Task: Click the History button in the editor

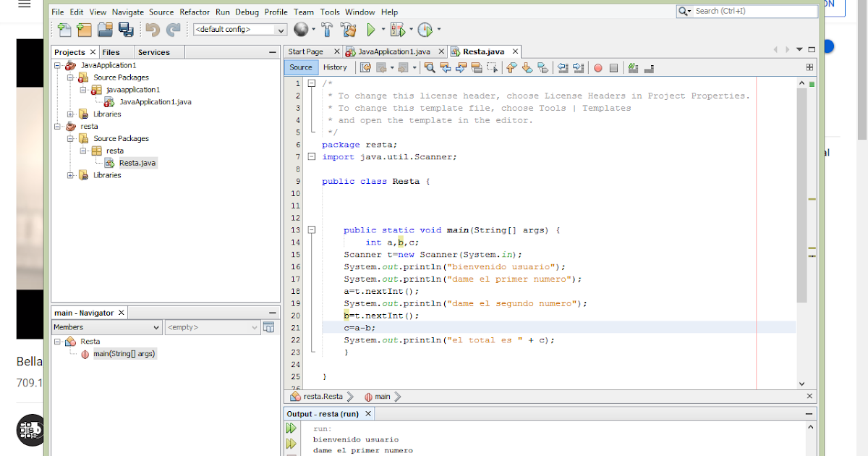Action: click(x=336, y=67)
